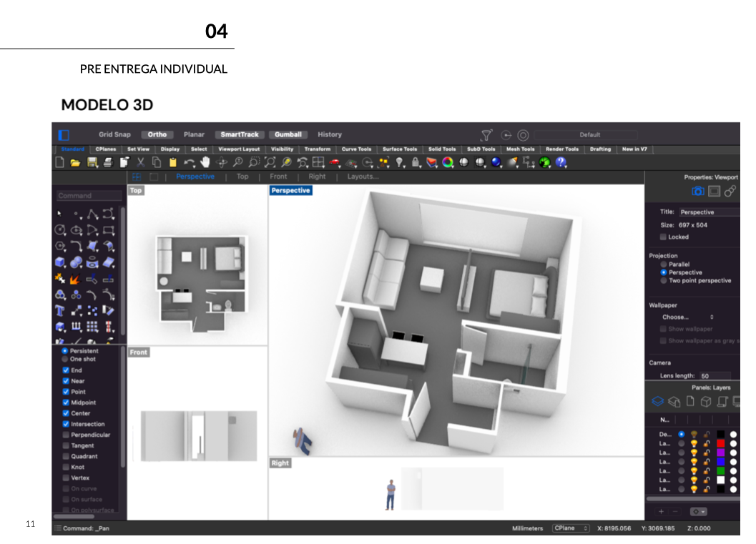Toggle the left sidebar panel icon

[64, 134]
